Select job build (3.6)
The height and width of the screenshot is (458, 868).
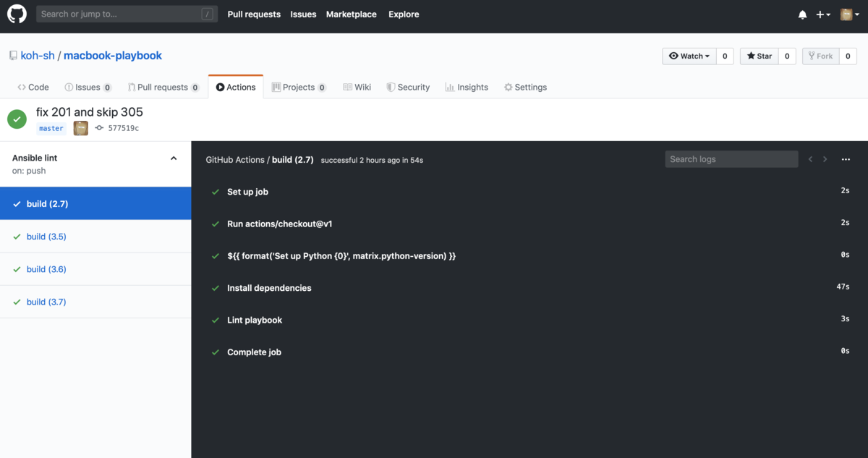pyautogui.click(x=95, y=269)
